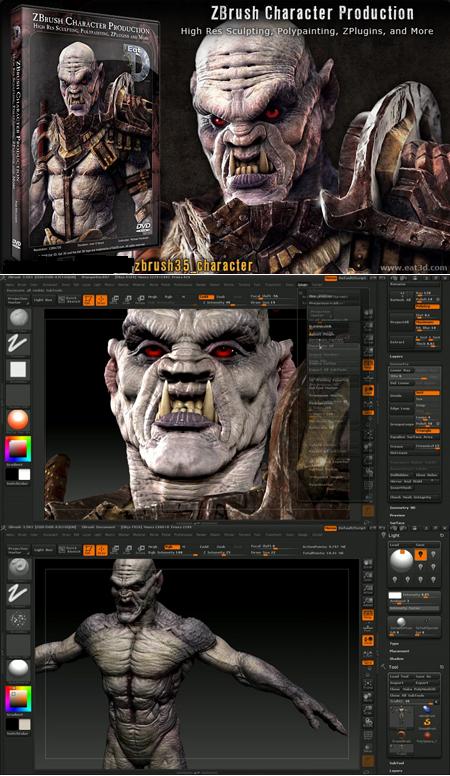Click orange Menus button in lower window

pos(331,529)
